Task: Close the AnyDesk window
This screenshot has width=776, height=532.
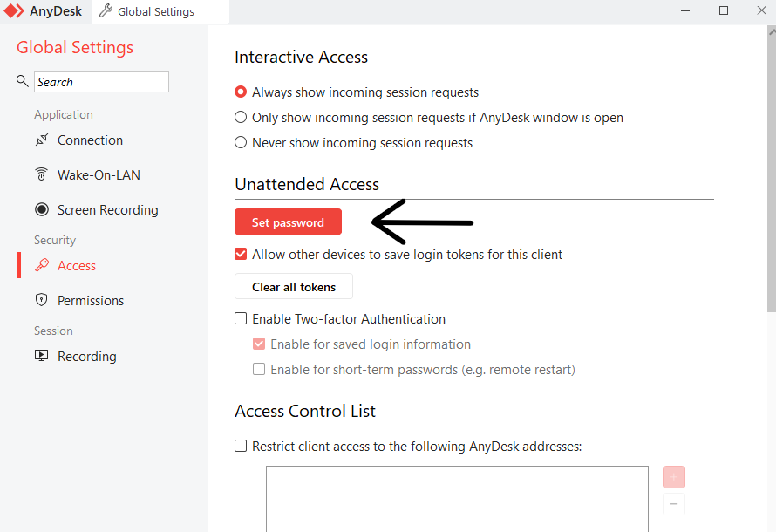Action: point(762,10)
